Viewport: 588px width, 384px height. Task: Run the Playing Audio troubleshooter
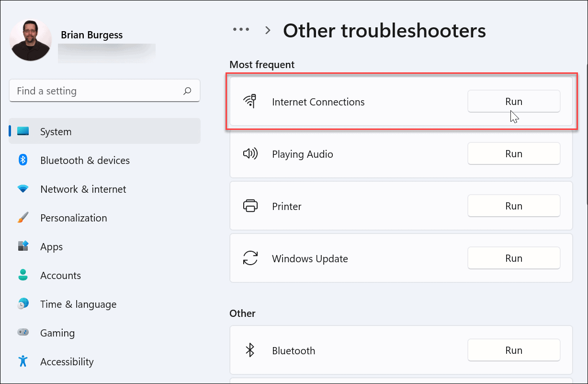(513, 154)
